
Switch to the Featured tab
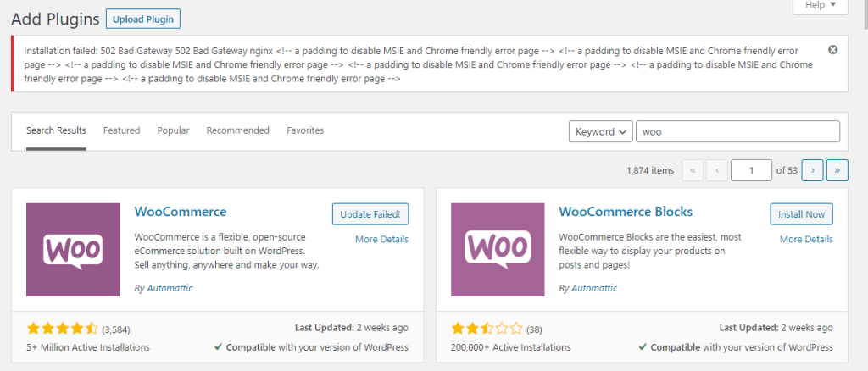click(122, 130)
